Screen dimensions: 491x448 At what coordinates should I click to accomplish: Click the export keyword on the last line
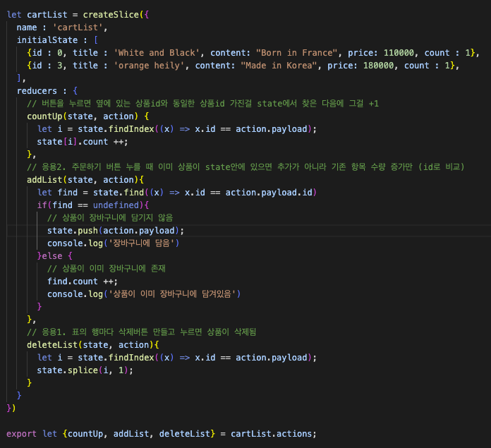22,434
